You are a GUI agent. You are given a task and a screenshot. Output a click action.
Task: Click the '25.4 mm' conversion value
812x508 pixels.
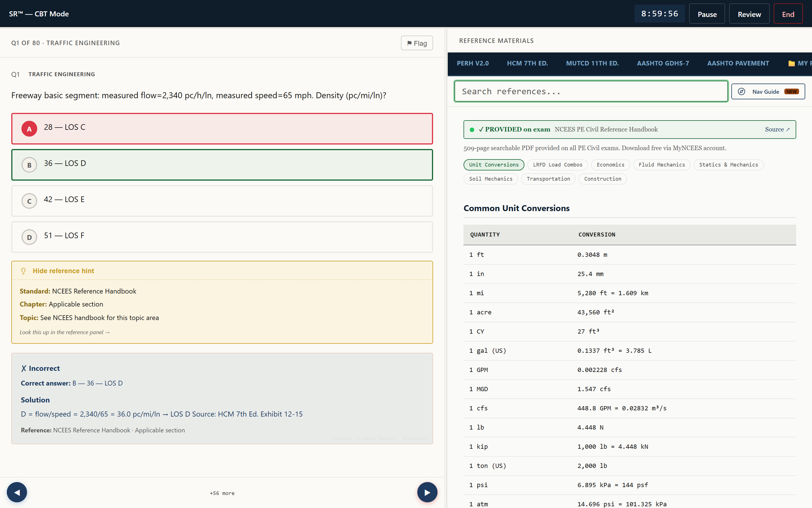(x=590, y=274)
